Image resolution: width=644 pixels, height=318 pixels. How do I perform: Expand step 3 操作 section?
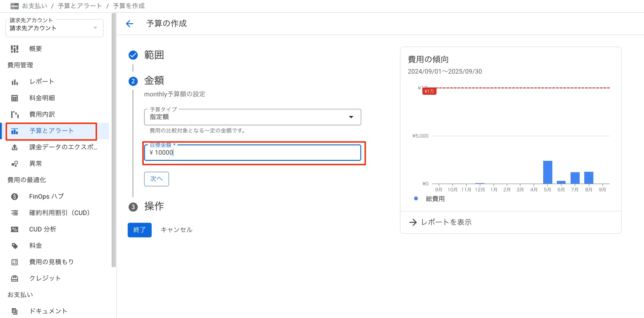(154, 206)
